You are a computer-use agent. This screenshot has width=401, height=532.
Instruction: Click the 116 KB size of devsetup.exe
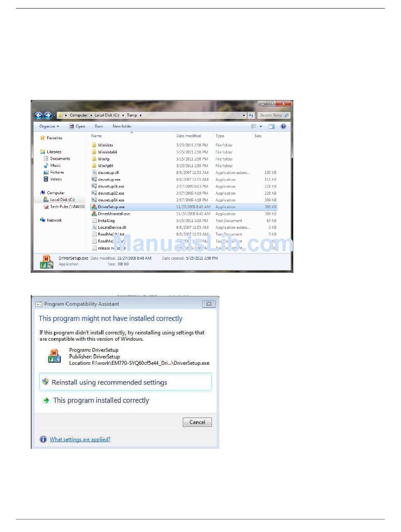point(270,179)
